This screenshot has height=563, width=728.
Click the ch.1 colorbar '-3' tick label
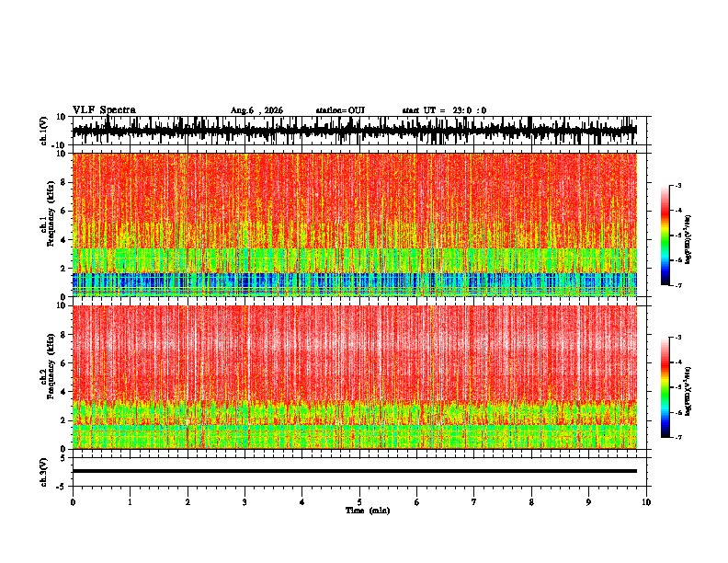pyautogui.click(x=677, y=185)
